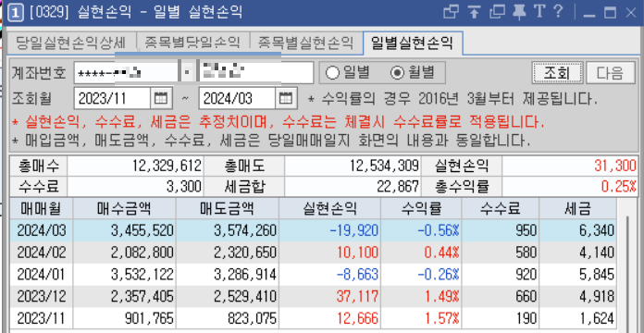The height and width of the screenshot is (333, 644).
Task: Click buy amount 3,532,122
Action: pyautogui.click(x=142, y=275)
